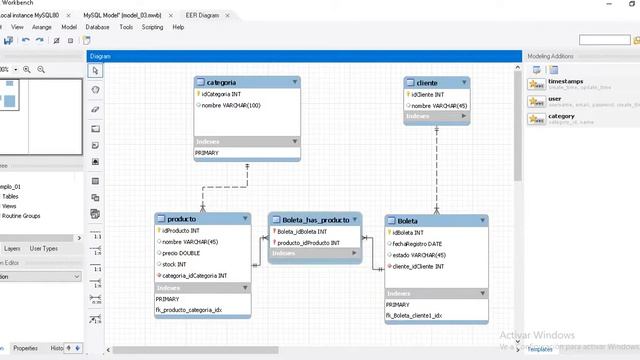
Task: Switch to Templates tab
Action: click(x=540, y=349)
